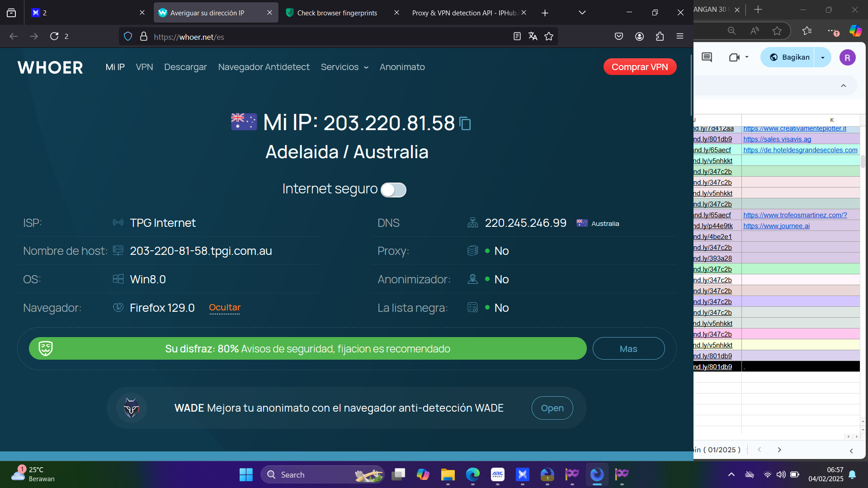Viewport: 868px width, 488px height.
Task: Expand the Servicios dropdown menu
Action: [344, 67]
